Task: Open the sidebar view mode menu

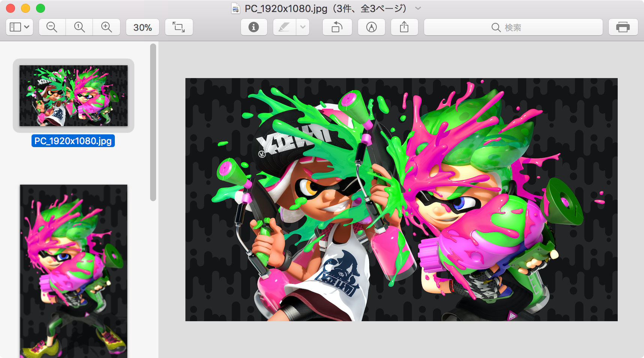Action: pos(20,27)
